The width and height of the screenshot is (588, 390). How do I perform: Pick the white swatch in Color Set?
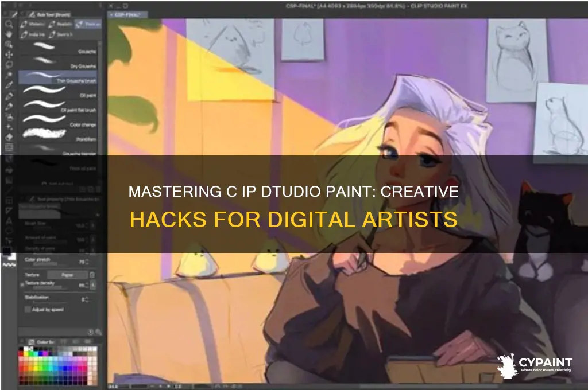click(26, 349)
